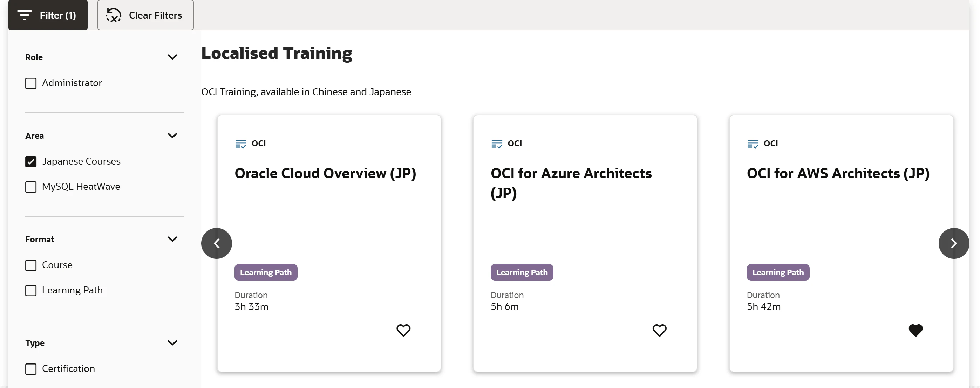
Task: Check the Administrator role checkbox
Action: pyautogui.click(x=31, y=83)
